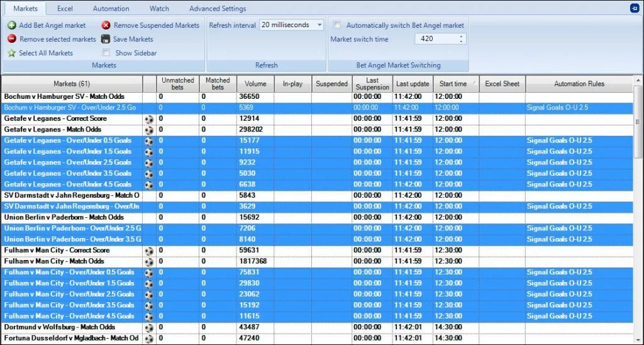Click the green Add Bet Angel market icon
644x345 pixels.
click(11, 25)
